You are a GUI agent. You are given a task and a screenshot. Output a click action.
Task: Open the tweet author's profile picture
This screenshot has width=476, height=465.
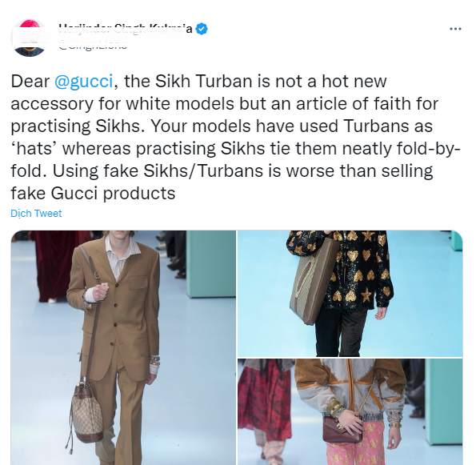29,38
